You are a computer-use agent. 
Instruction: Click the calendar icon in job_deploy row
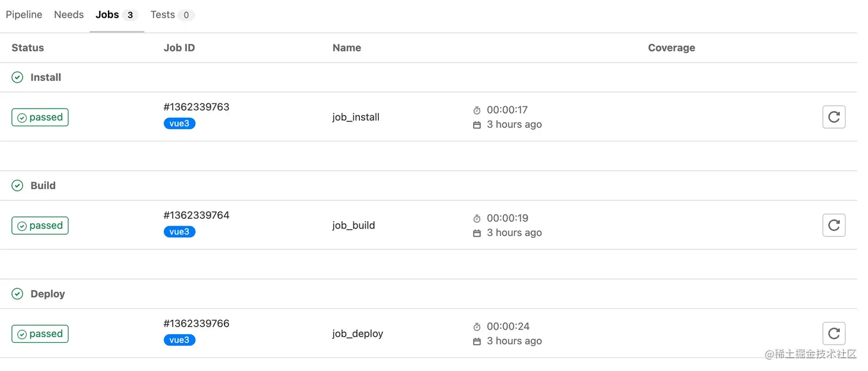coord(476,341)
